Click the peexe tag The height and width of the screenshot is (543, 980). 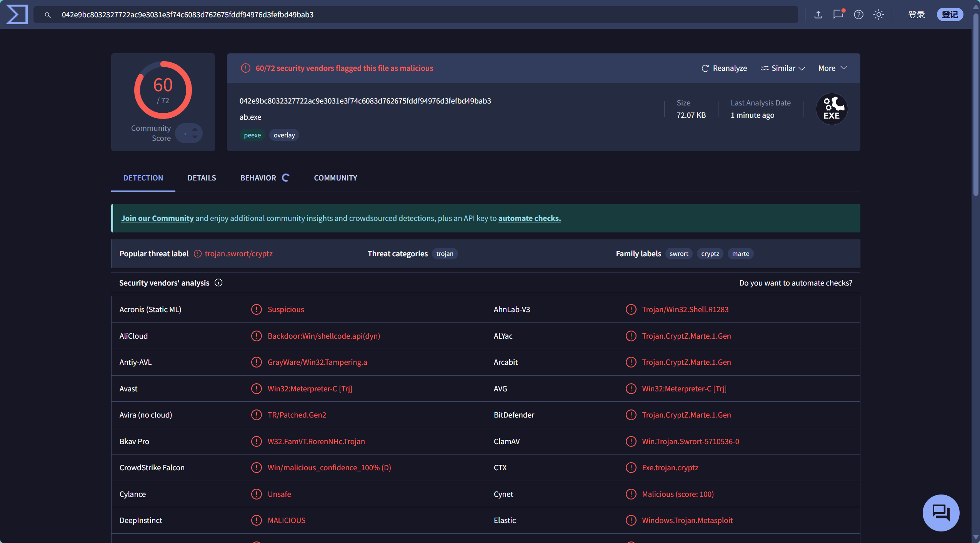tap(252, 135)
